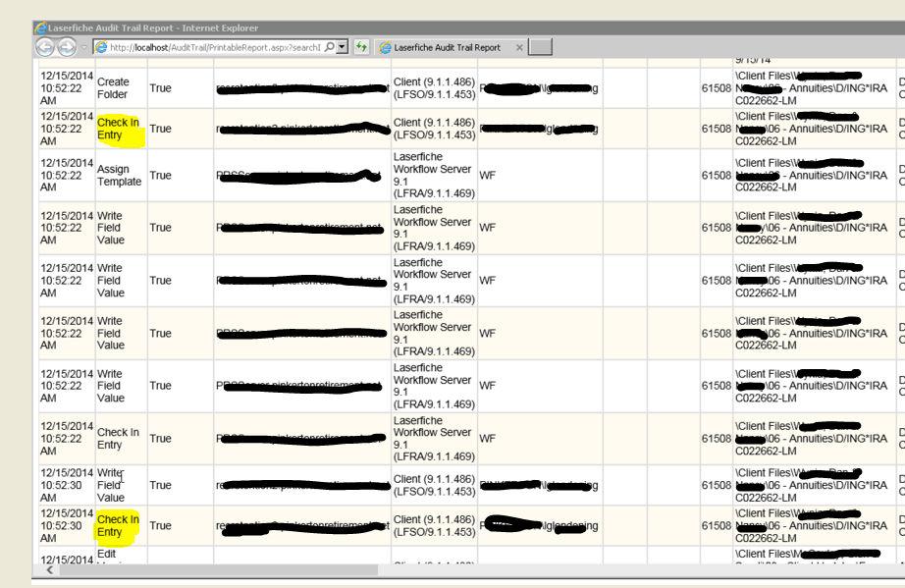Viewport: 905px width, 588px height.
Task: Click the Client Files path in Create Folder row
Action: [814, 88]
